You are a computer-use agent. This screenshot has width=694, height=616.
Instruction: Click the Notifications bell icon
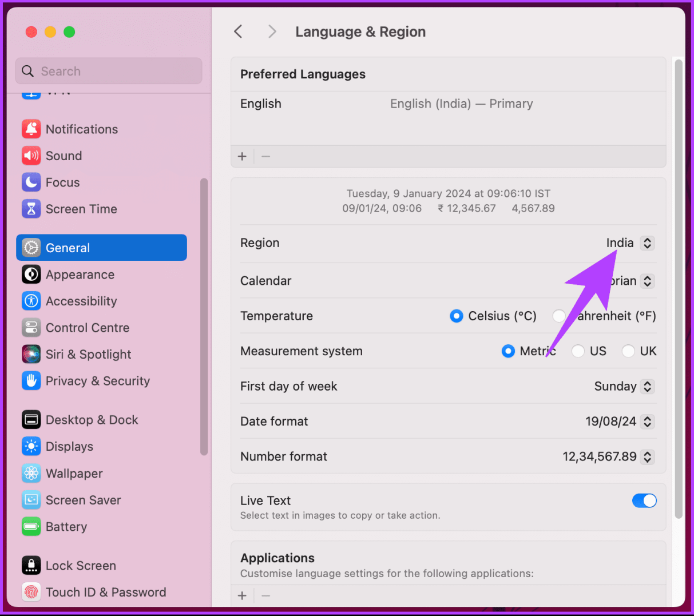(31, 129)
